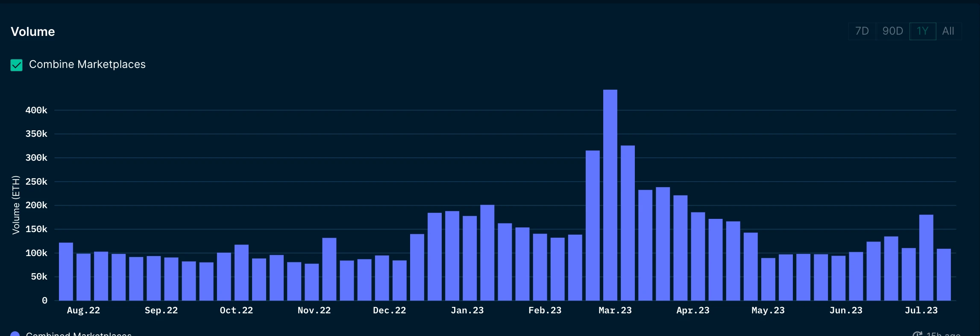The image size is (980, 336).
Task: Select the "Jul.23" month label
Action: [x=921, y=310]
